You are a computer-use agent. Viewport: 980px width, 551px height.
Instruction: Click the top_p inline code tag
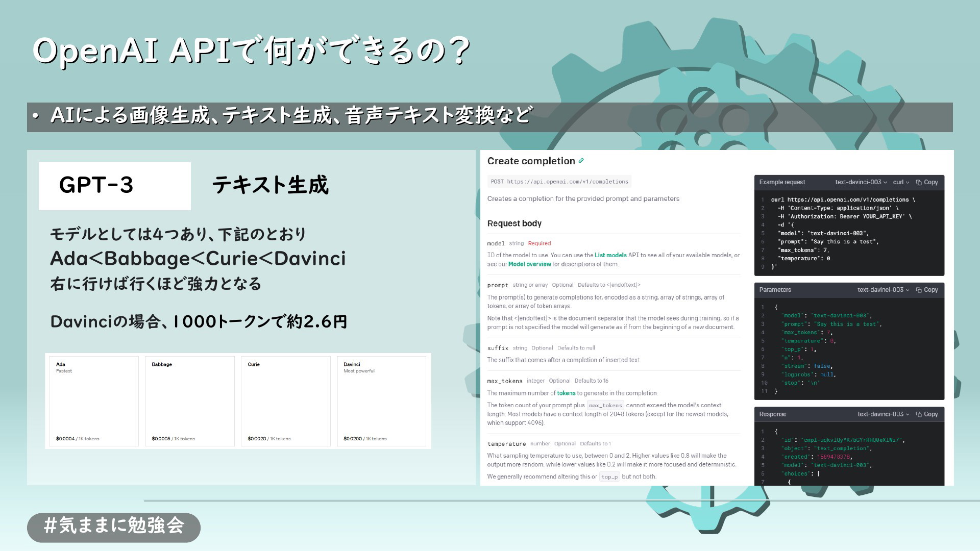609,477
